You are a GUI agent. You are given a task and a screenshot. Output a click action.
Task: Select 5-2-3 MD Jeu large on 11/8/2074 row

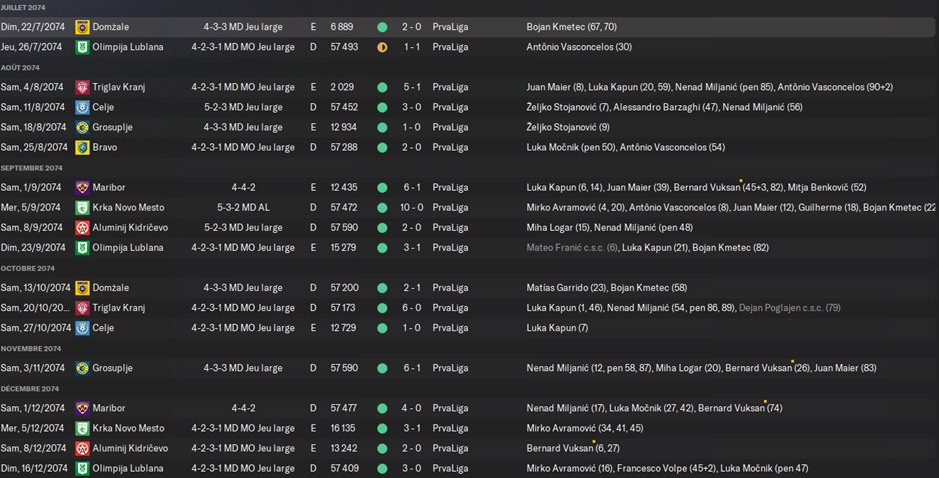pyautogui.click(x=243, y=107)
